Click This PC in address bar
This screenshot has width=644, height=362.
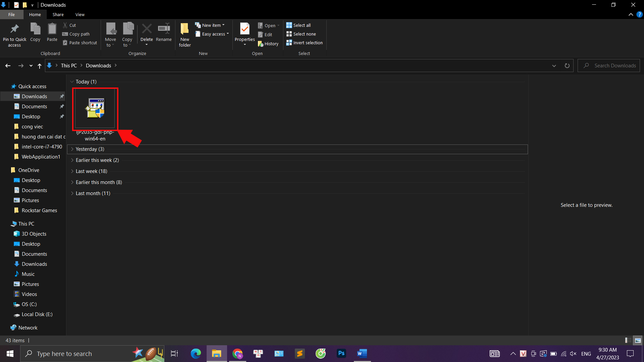click(69, 66)
